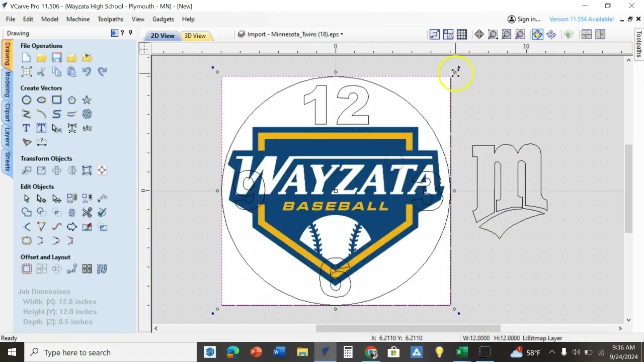644x362 pixels.
Task: Open the Nest Parts tool
Action: pos(102,269)
